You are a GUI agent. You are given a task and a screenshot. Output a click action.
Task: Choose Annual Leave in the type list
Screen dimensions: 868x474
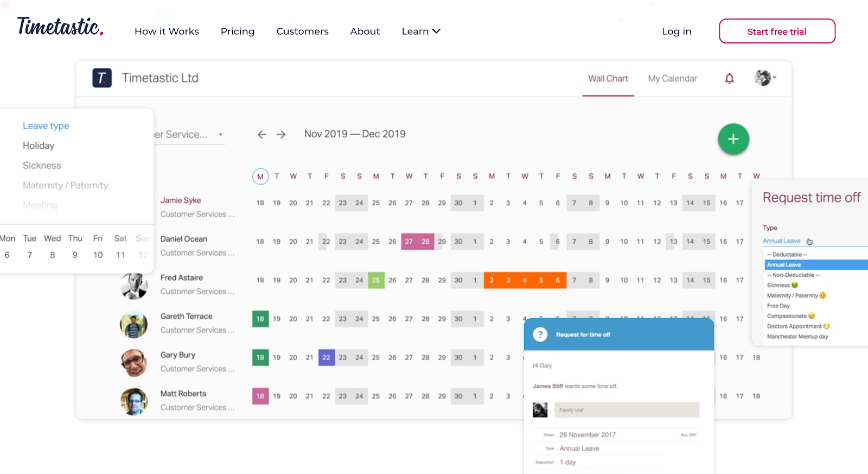tap(816, 265)
